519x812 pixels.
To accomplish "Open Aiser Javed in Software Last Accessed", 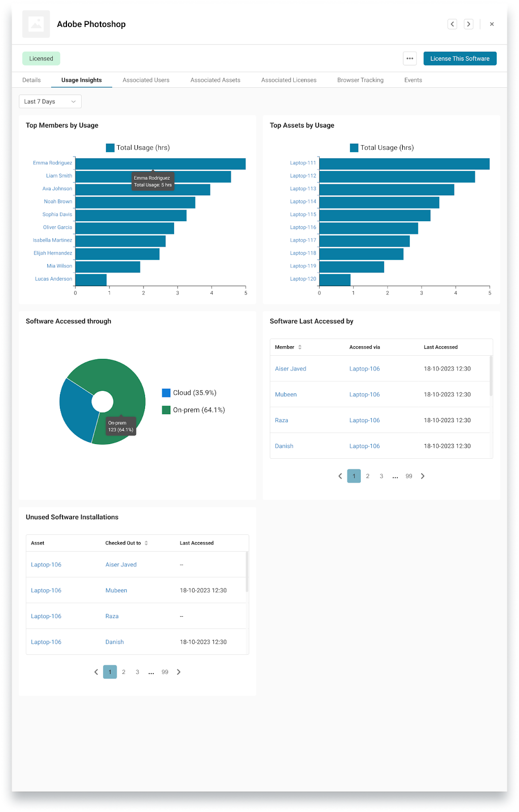I will pyautogui.click(x=291, y=369).
